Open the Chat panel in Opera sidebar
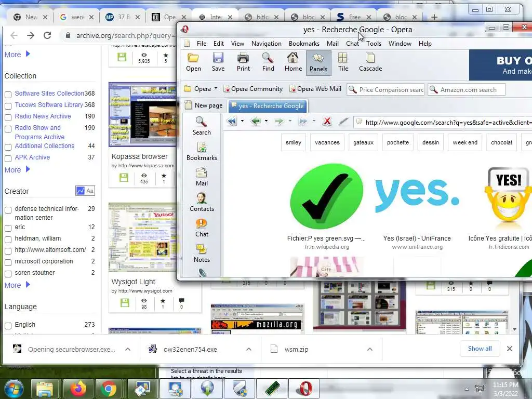 tap(202, 228)
